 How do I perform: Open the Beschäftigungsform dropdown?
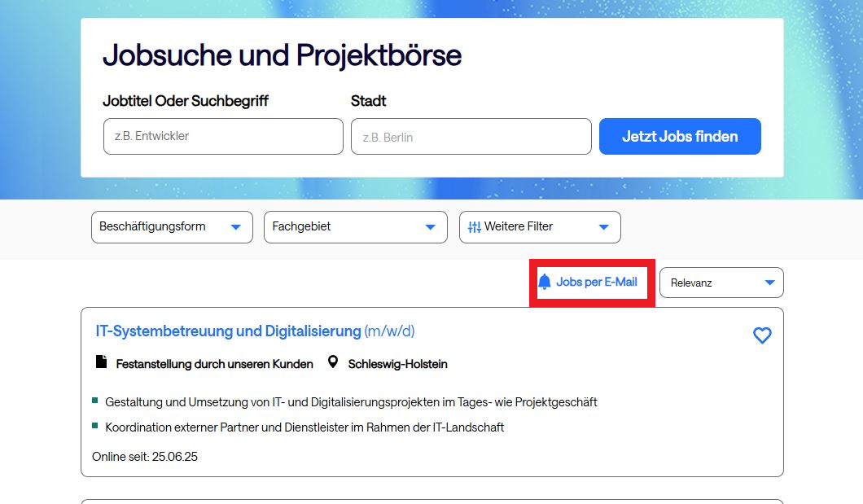click(172, 227)
